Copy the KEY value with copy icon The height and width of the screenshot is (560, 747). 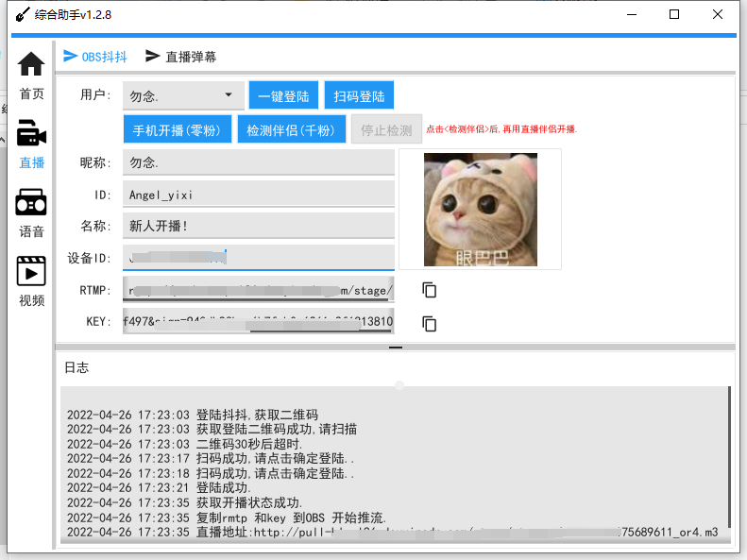point(430,324)
